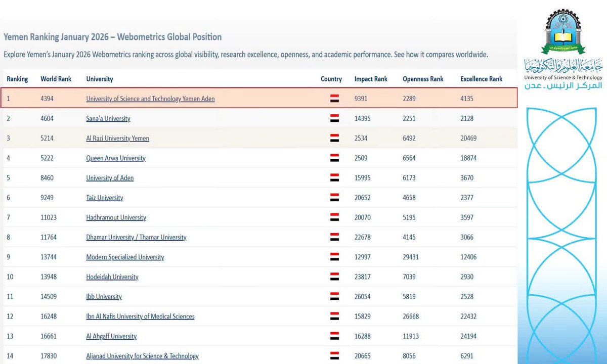Viewport: 607px width, 364px height.
Task: Open Ibn Al Nafis University of Medical Sciences link
Action: [140, 316]
